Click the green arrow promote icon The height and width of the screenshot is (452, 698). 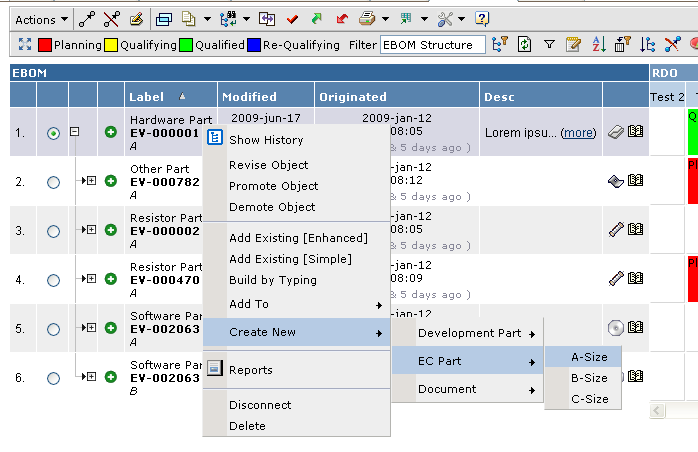click(x=317, y=19)
